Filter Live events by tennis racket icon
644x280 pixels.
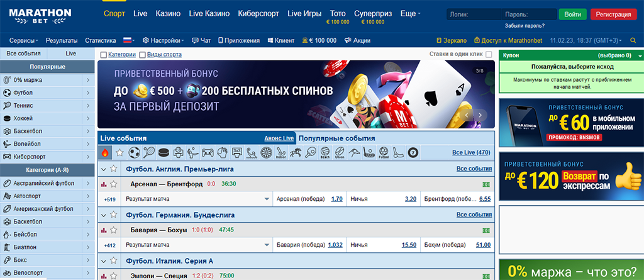(148, 152)
